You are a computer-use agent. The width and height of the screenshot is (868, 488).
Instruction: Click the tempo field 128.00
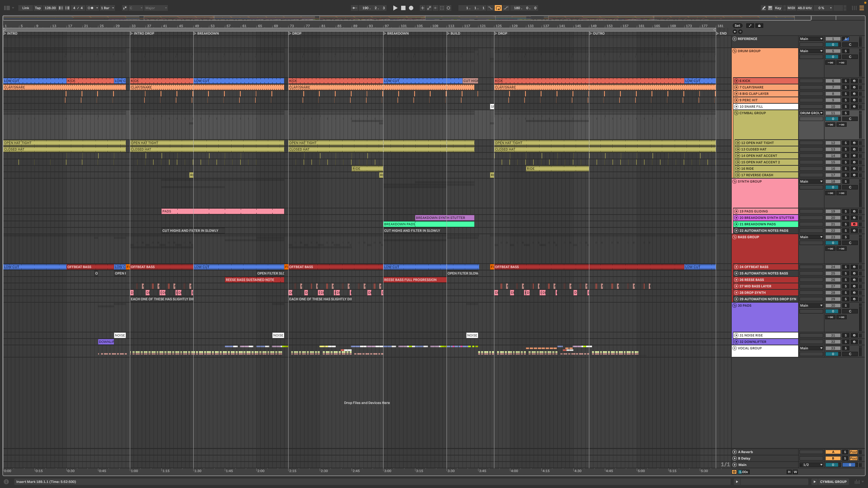(x=50, y=8)
